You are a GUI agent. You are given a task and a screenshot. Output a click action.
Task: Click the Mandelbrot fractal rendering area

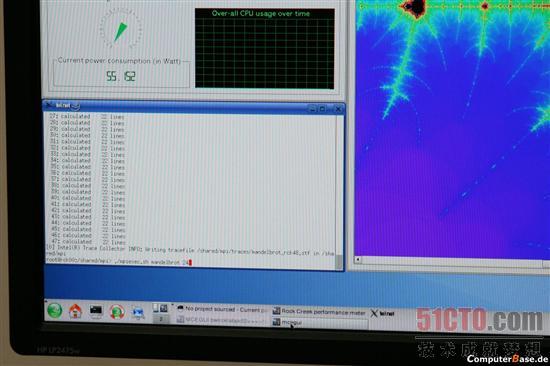tap(452, 130)
